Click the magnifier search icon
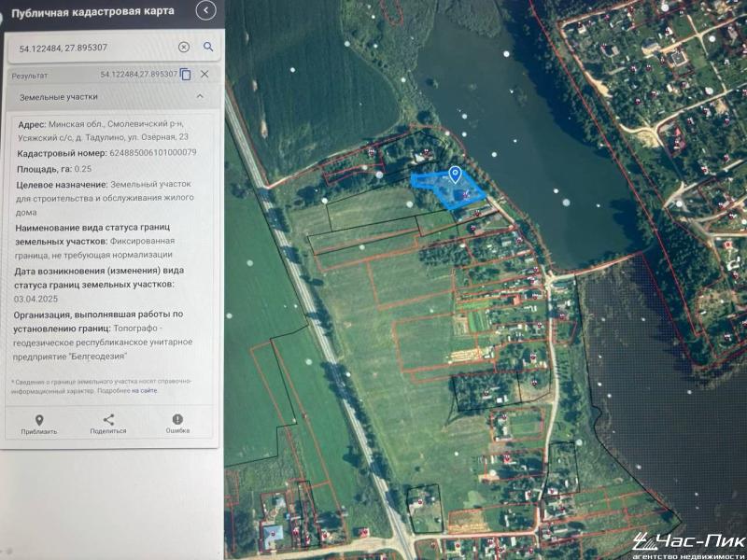747x560 pixels. pos(208,47)
